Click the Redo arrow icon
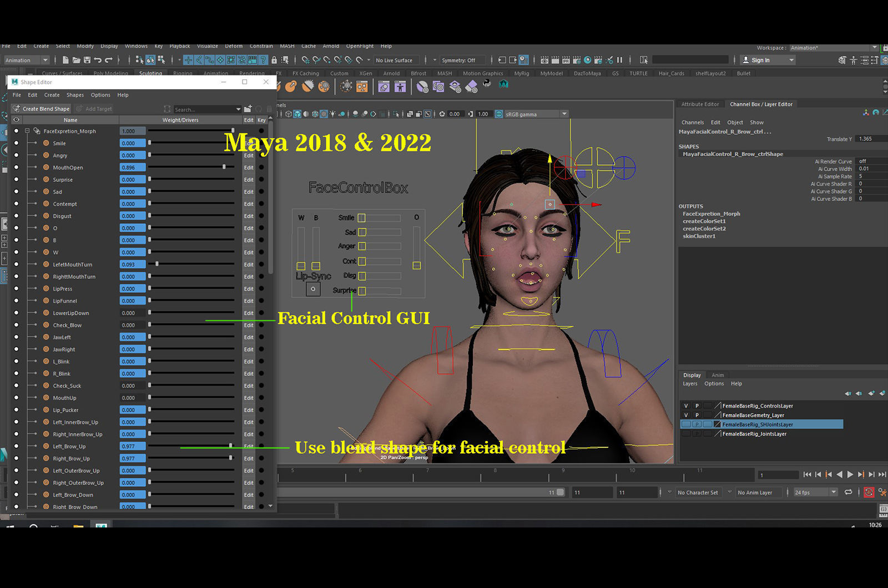This screenshot has height=588, width=888. click(x=109, y=60)
